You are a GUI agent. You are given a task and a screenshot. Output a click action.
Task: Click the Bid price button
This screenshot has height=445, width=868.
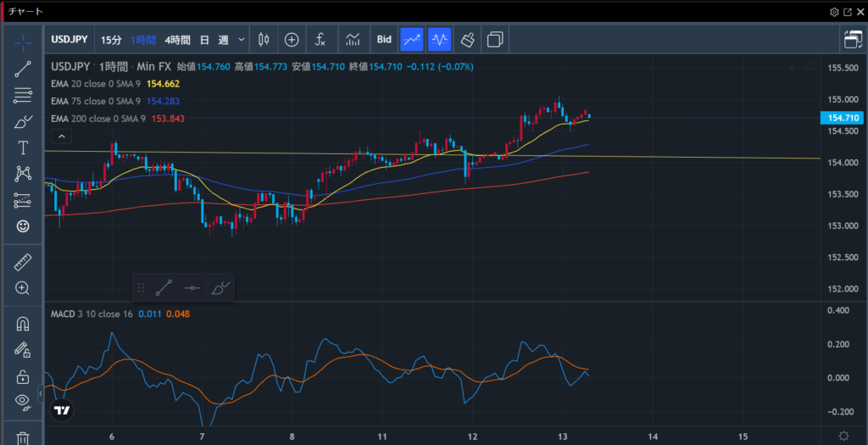coord(384,39)
